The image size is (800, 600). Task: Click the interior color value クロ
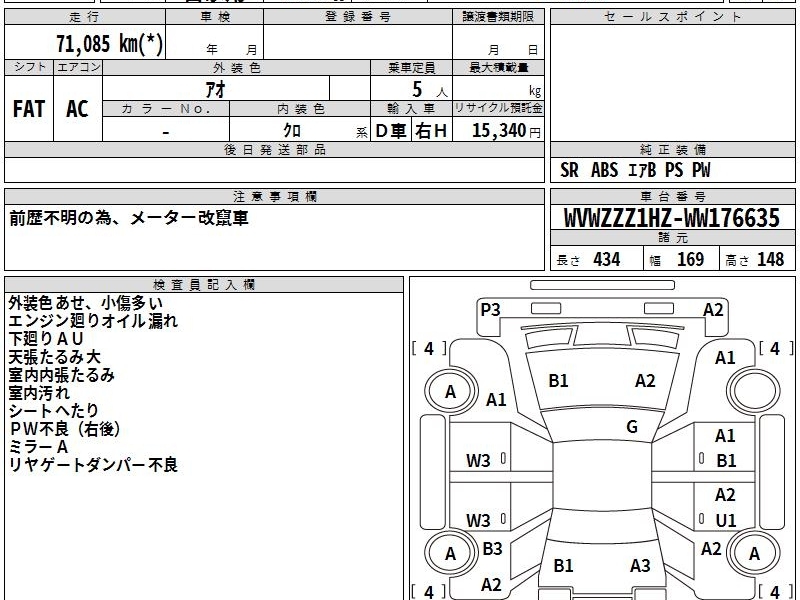292,131
